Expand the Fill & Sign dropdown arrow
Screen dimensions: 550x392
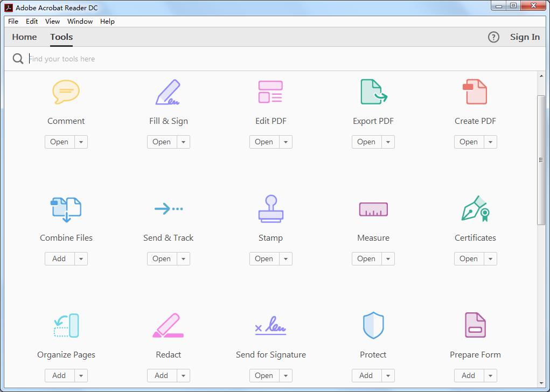[x=184, y=142]
